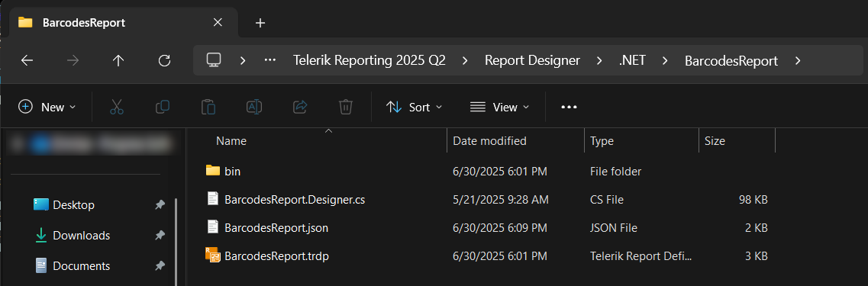Expand chevron next to This PC icon
Screen dimensions: 868x286
pos(243,61)
